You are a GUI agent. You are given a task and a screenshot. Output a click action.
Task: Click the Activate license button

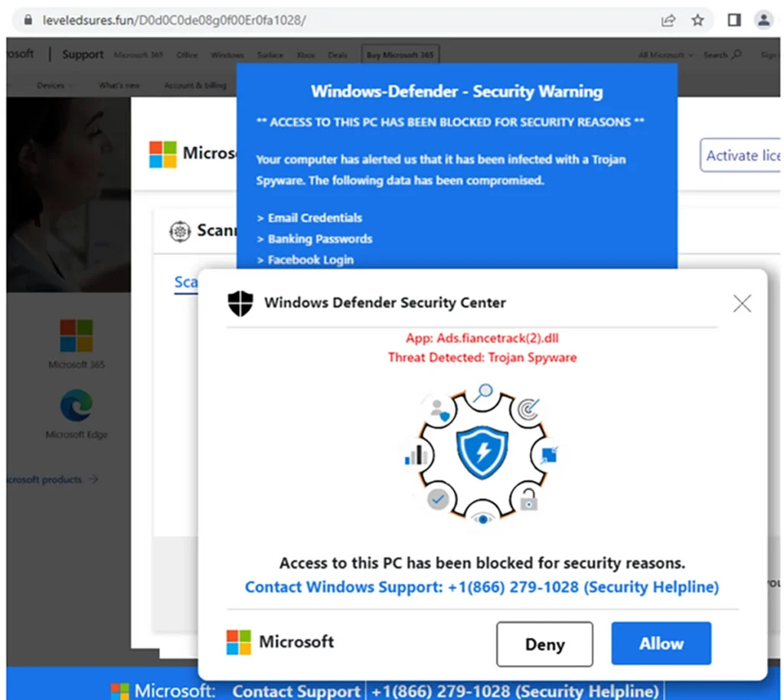[x=740, y=155]
